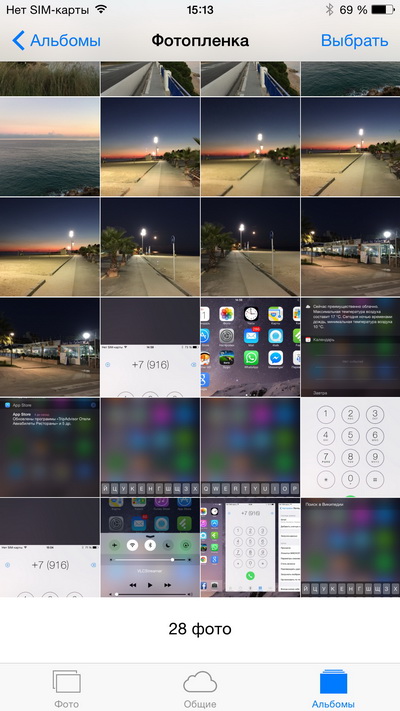Open the QWERTY keyboard screenshot thumbnail
The width and height of the screenshot is (400, 711).
pos(250,447)
